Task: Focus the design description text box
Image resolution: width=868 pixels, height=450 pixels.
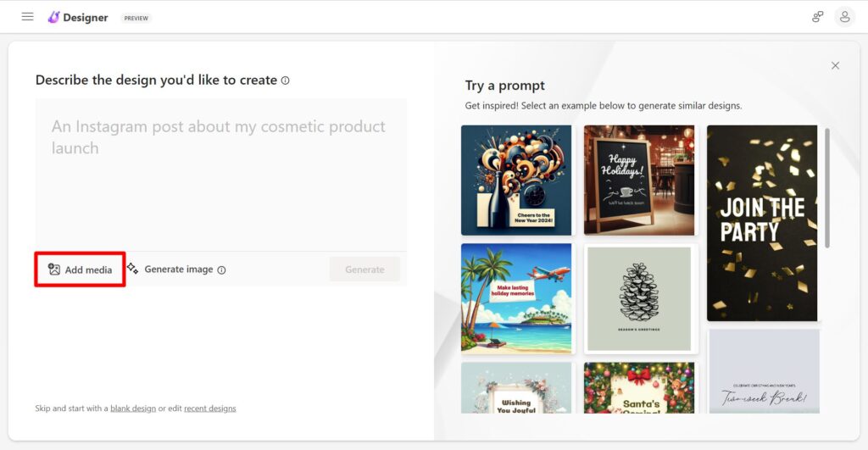Action: tap(221, 175)
